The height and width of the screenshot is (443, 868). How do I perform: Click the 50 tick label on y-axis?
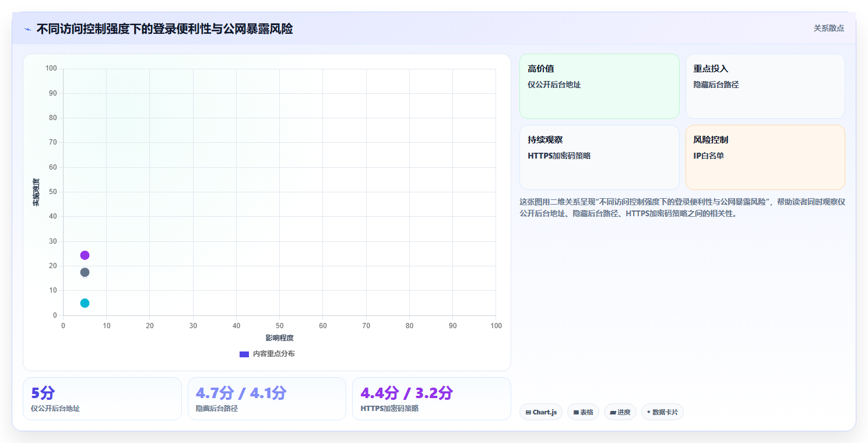(52, 192)
